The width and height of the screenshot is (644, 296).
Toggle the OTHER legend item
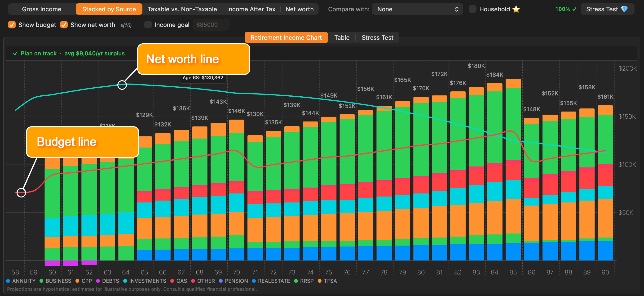coord(203,281)
